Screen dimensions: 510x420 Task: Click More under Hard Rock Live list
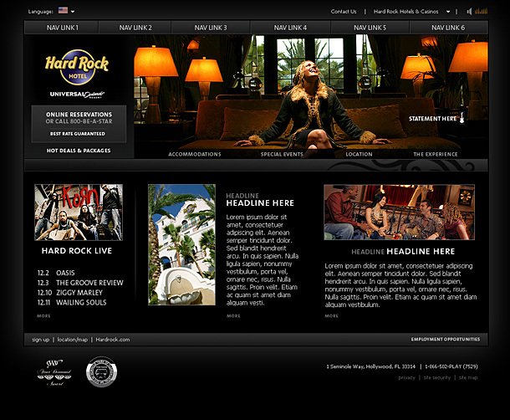tap(43, 315)
